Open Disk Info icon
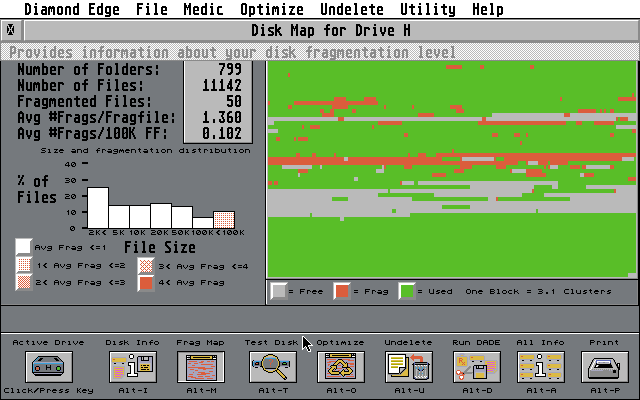This screenshot has width=640, height=400. click(x=133, y=367)
